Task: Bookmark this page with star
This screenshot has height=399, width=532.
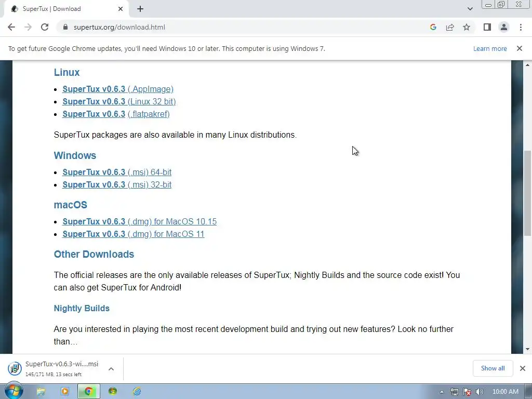Action: [x=467, y=27]
